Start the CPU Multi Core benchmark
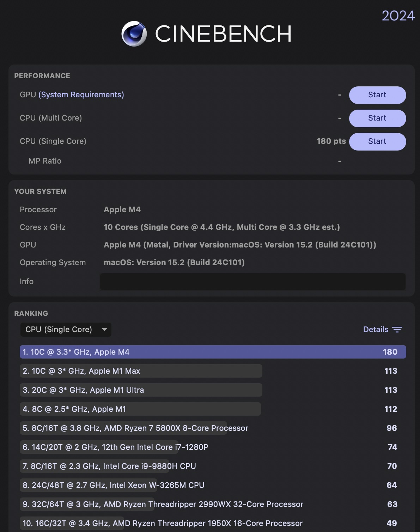This screenshot has height=532, width=420. (377, 118)
